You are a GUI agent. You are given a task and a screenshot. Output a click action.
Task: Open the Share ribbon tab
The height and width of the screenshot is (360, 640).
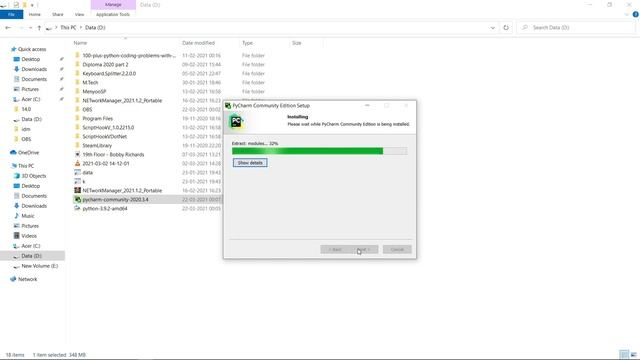(x=58, y=14)
